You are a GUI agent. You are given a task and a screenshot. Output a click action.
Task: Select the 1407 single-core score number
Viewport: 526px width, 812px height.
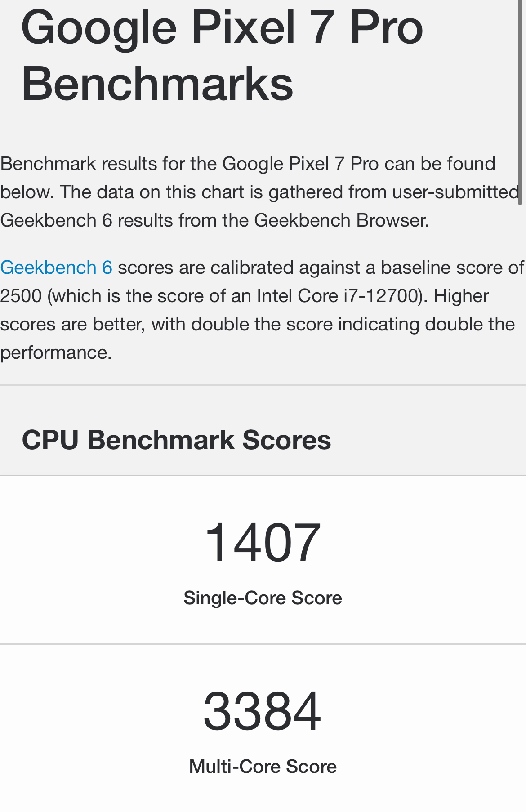coord(263,542)
